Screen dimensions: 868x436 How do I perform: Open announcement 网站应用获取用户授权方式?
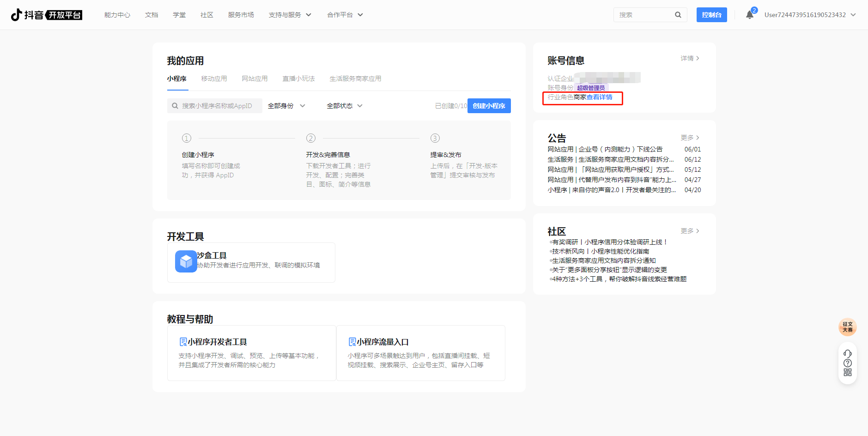[x=611, y=170]
